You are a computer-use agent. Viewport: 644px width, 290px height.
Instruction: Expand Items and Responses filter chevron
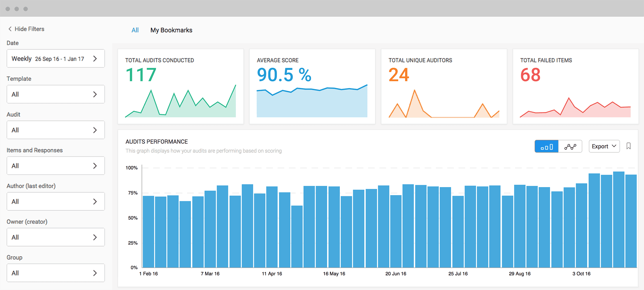(95, 166)
